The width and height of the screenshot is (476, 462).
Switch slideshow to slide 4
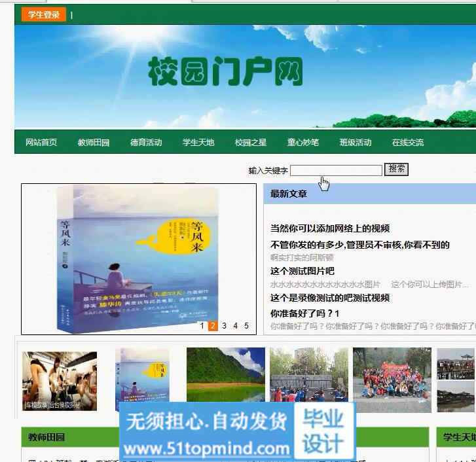coord(235,326)
